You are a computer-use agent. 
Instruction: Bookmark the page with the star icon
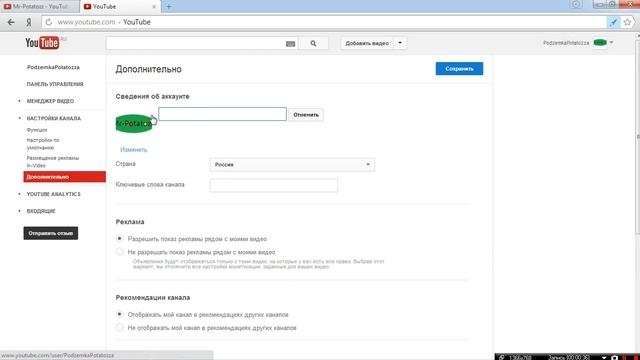click(x=627, y=22)
